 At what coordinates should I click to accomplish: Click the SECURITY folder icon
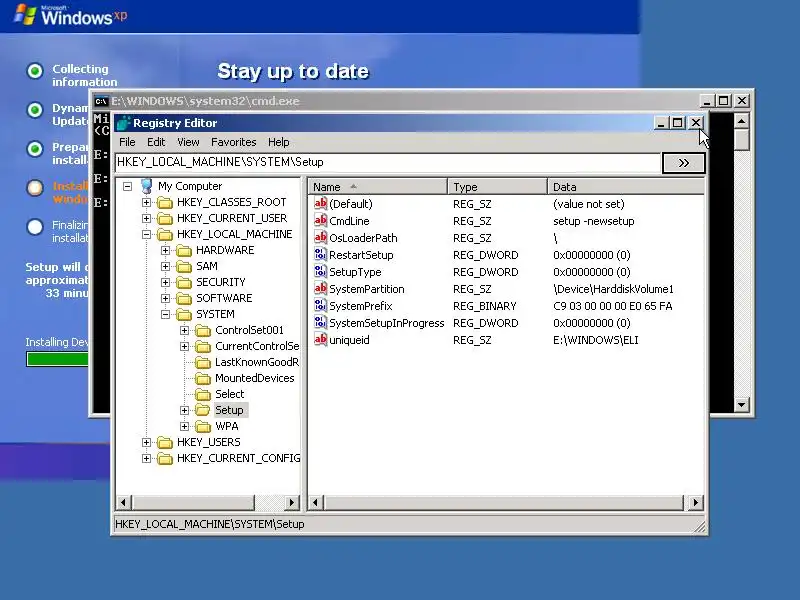pos(184,283)
